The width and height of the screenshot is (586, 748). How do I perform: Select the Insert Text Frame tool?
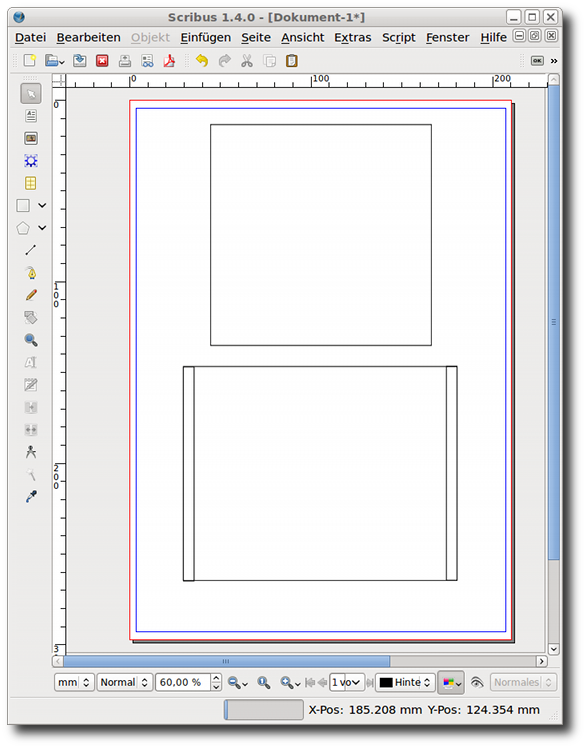[31, 116]
